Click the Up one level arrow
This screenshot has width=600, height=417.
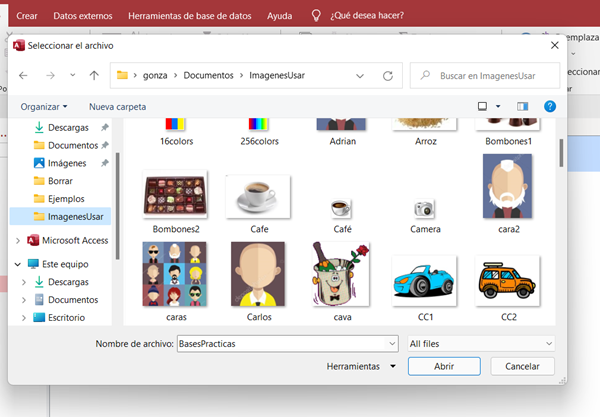point(94,75)
